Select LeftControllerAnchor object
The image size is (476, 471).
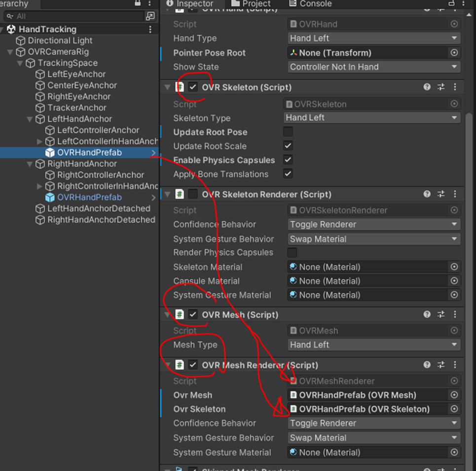click(x=98, y=130)
